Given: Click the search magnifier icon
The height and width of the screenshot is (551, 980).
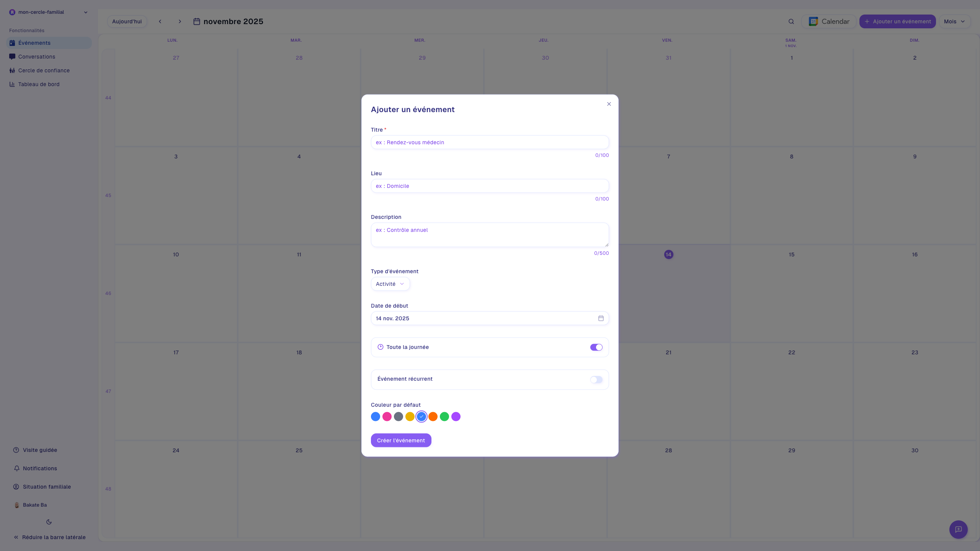Looking at the screenshot, I should coord(791,21).
